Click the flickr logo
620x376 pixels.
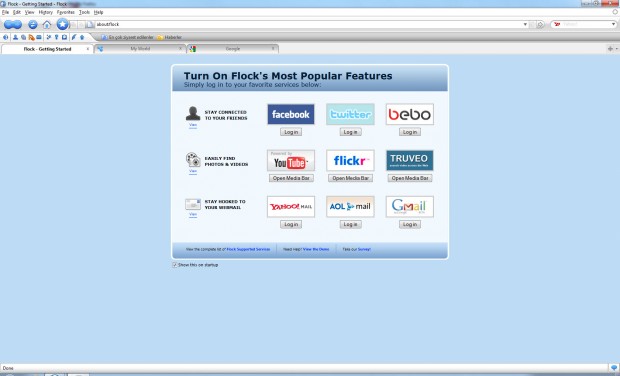[350, 161]
